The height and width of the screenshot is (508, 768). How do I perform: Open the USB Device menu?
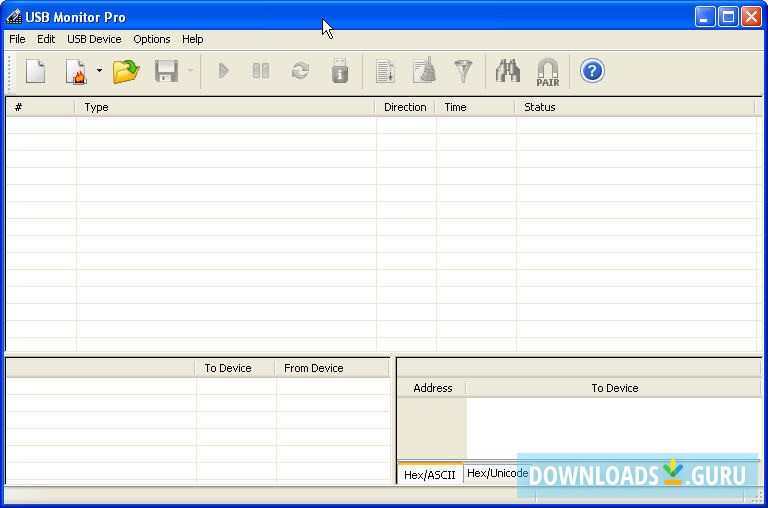(x=94, y=39)
